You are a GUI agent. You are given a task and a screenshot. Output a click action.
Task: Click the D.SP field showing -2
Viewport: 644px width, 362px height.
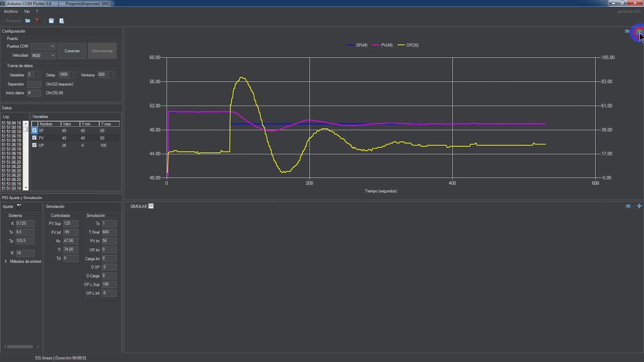click(109, 267)
